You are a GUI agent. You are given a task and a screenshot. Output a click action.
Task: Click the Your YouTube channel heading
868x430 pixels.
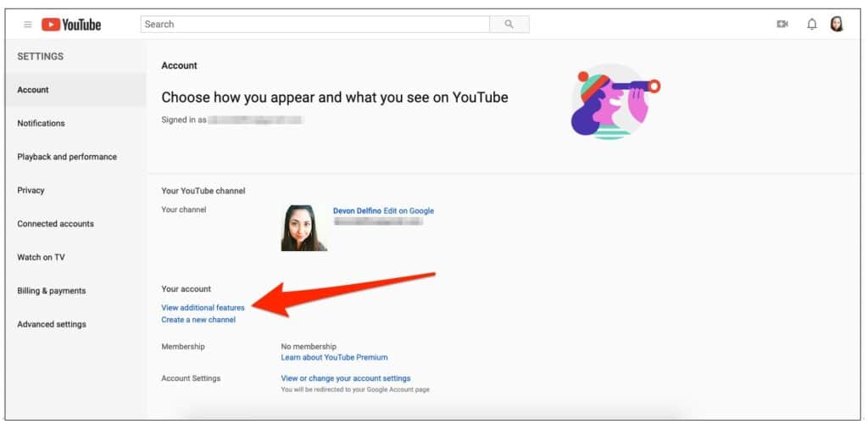coord(203,191)
